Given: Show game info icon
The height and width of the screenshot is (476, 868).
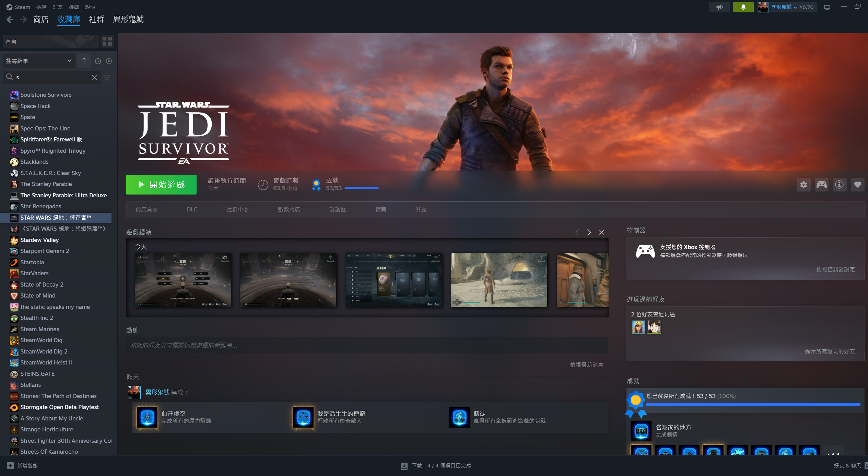Looking at the screenshot, I should [839, 185].
